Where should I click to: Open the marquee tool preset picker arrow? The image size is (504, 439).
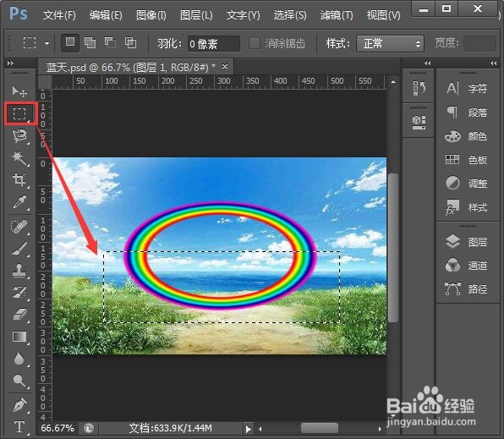(x=47, y=43)
